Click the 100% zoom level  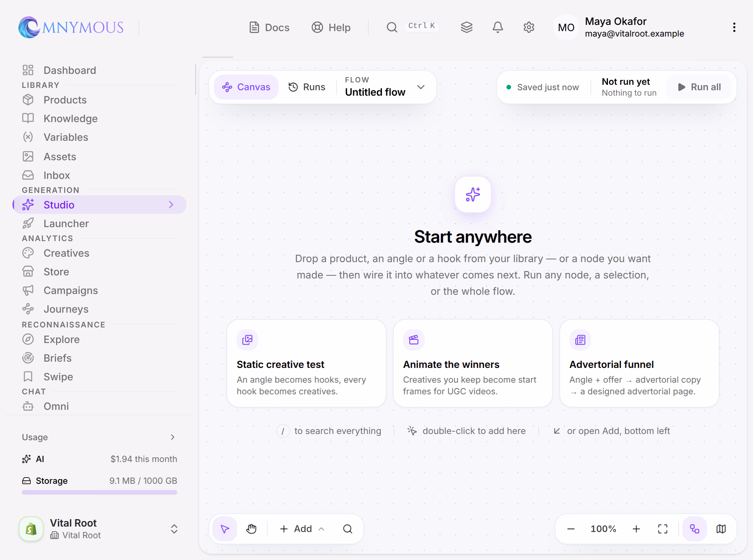tap(603, 529)
